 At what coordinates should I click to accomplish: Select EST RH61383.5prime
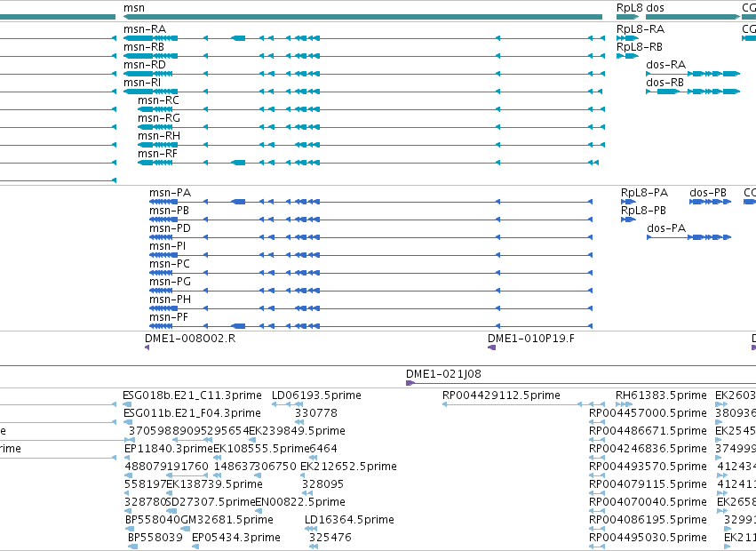tap(661, 395)
